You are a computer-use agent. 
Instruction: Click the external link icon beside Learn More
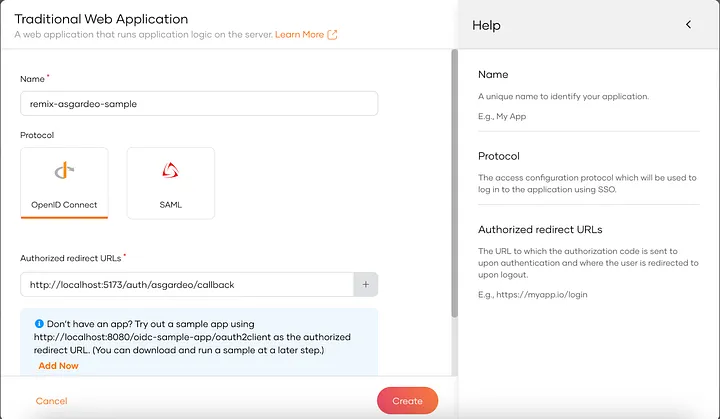click(x=332, y=34)
